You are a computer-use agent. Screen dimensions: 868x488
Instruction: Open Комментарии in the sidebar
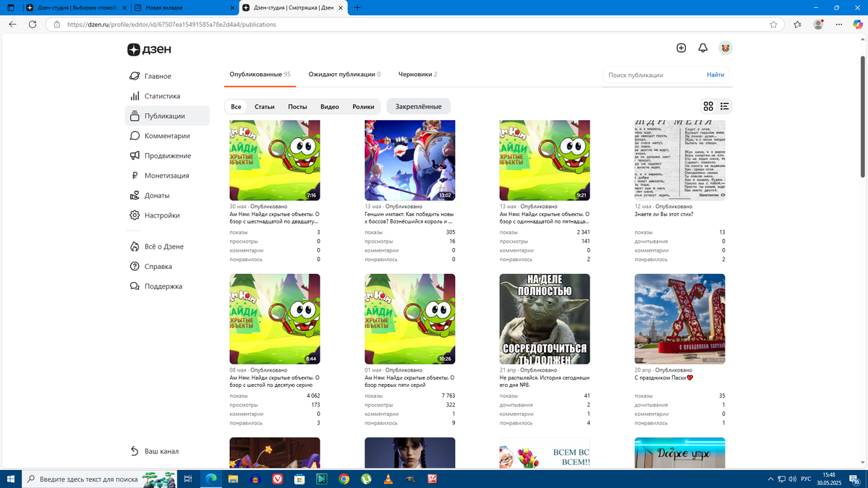(167, 136)
